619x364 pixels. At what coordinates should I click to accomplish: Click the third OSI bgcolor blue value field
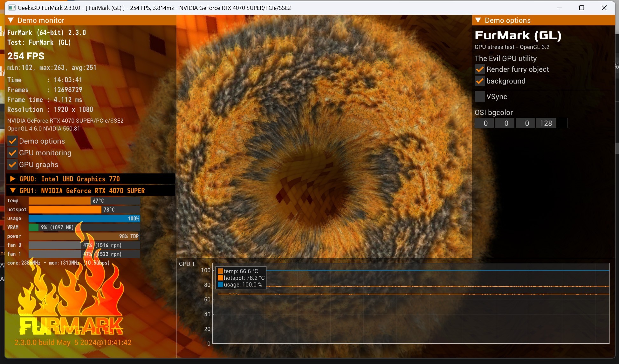(x=525, y=123)
